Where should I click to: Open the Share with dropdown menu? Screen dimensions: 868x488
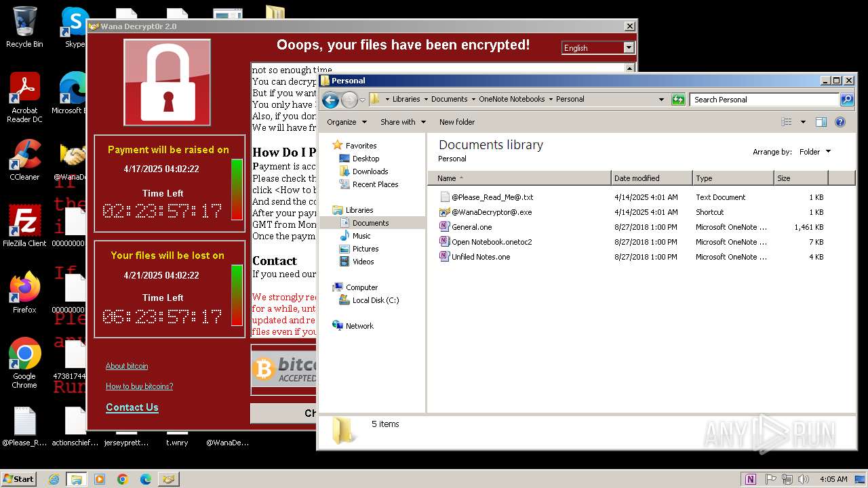tap(403, 122)
